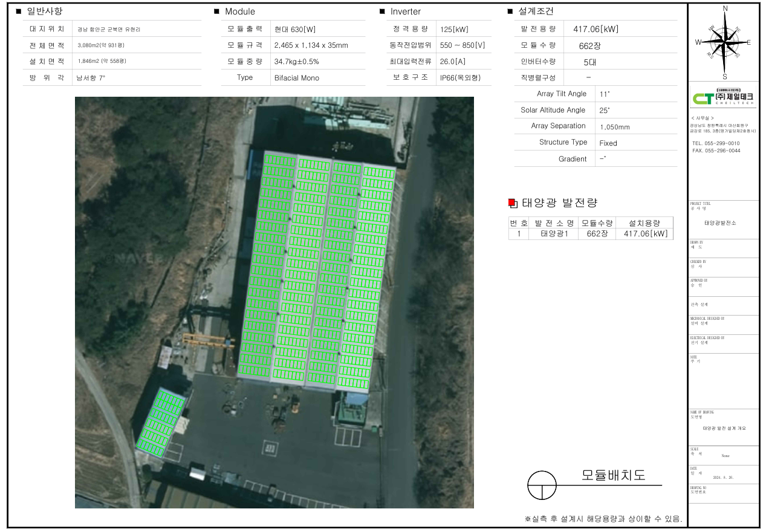The width and height of the screenshot is (766, 532).
Task: Select the 태양광발전소 project title text
Action: [x=720, y=222]
